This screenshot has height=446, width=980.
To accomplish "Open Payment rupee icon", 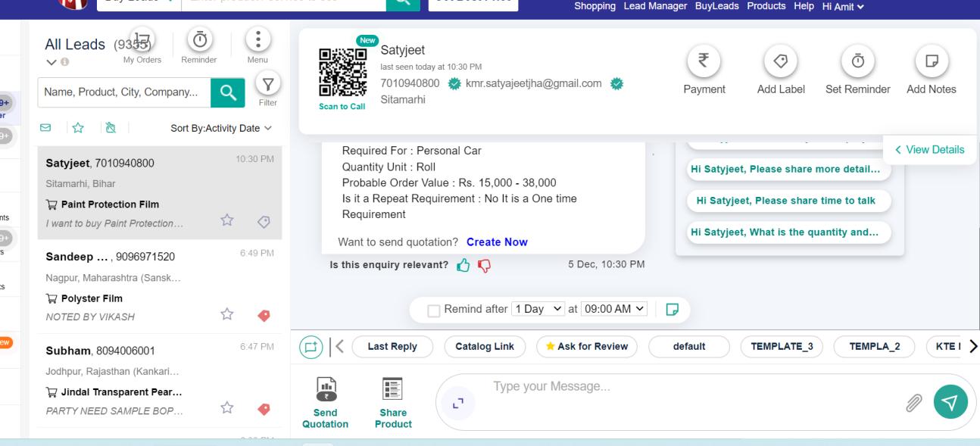I will point(704,60).
